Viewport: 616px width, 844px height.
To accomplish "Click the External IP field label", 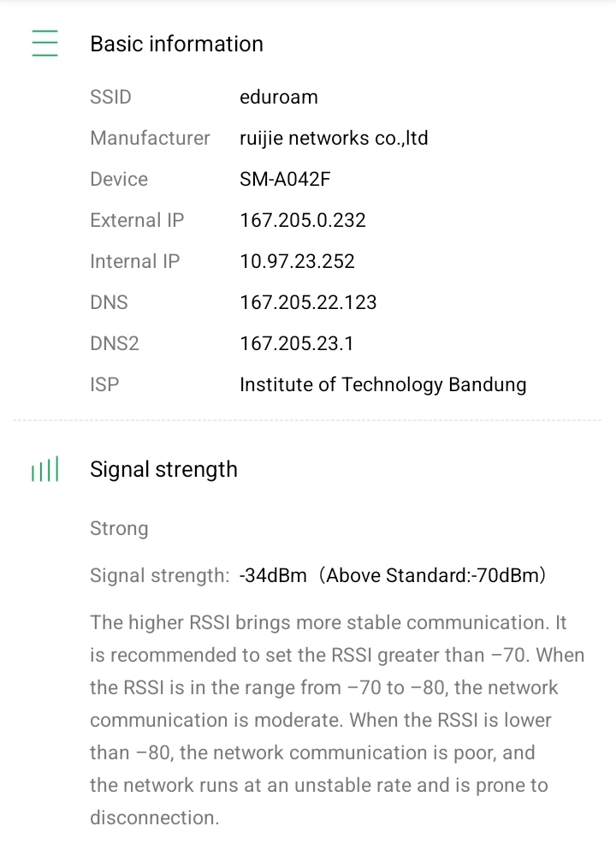I will pos(137,220).
